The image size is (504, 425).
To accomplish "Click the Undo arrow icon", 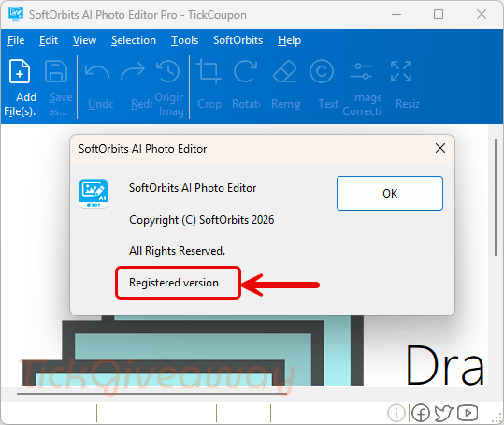I will [x=97, y=71].
